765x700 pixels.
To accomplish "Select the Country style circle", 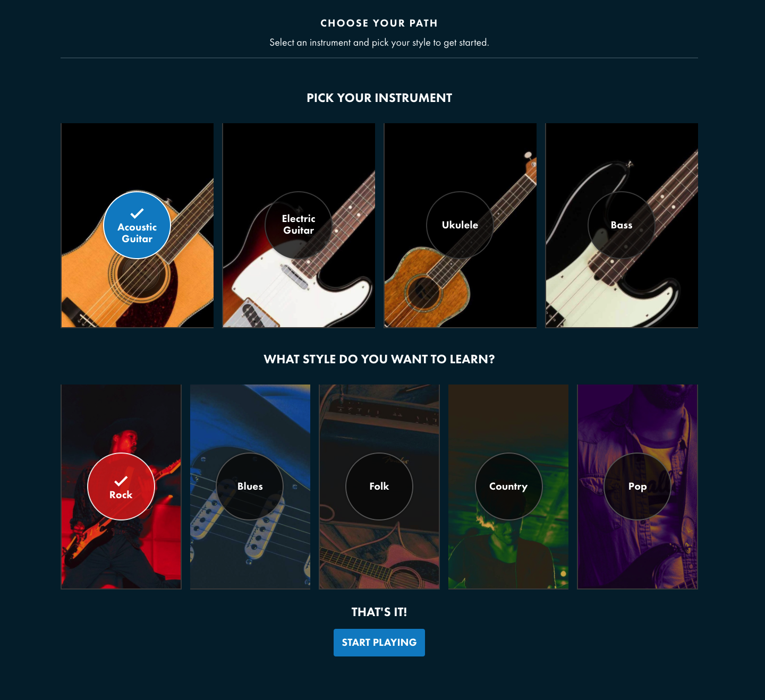I will point(508,486).
